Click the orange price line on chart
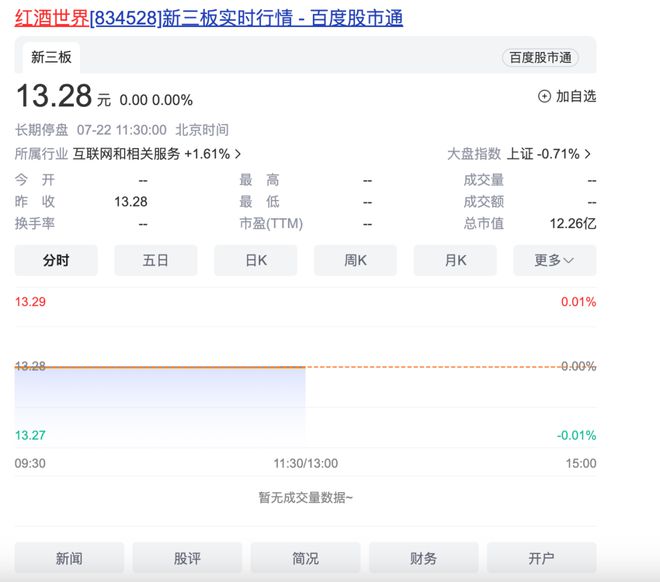The image size is (660, 582). [x=160, y=367]
